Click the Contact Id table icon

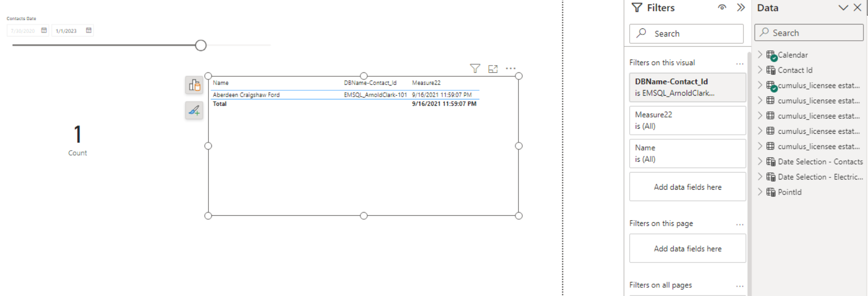click(x=771, y=70)
